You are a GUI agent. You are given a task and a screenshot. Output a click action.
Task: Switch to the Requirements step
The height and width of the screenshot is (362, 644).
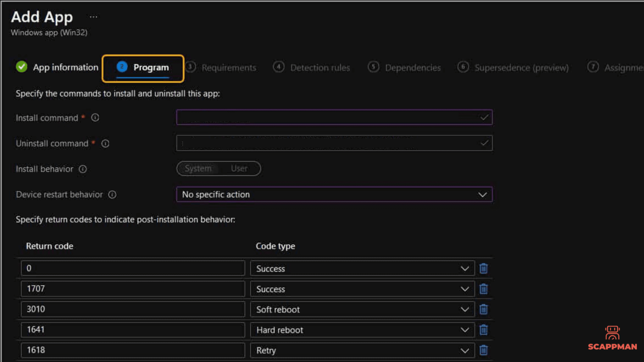[229, 67]
